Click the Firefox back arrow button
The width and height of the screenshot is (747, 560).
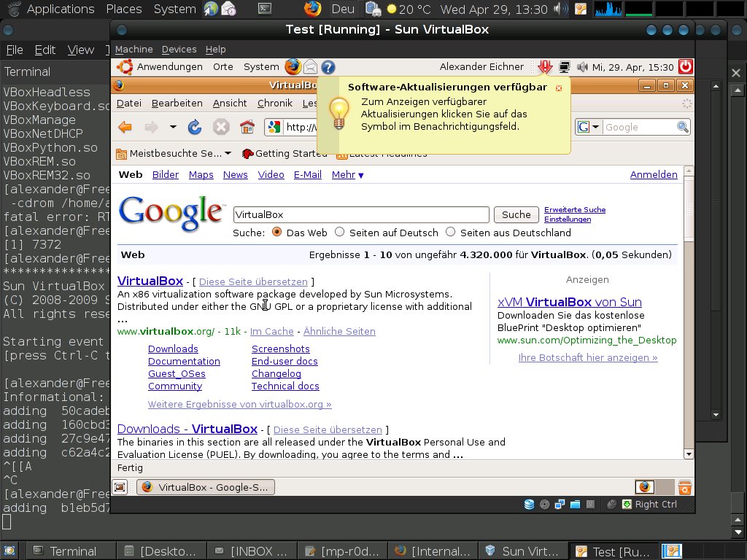pyautogui.click(x=125, y=128)
